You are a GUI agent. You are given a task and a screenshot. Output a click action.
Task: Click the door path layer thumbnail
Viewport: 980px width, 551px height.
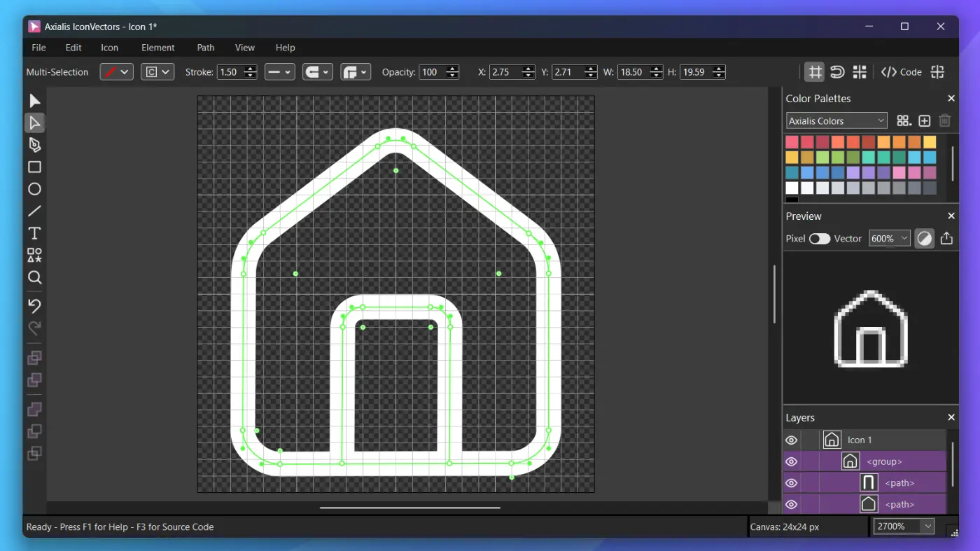869,482
